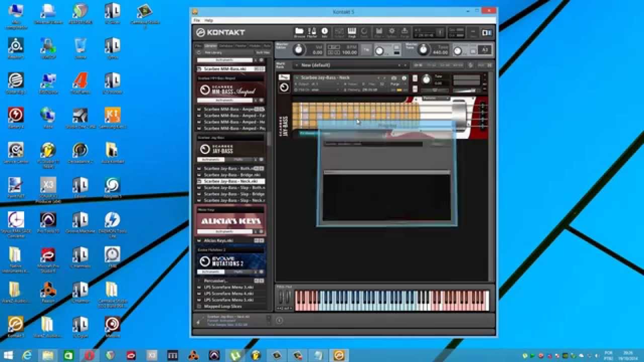Click the refresh icon beside Add Library
The image size is (644, 362).
[199, 52]
